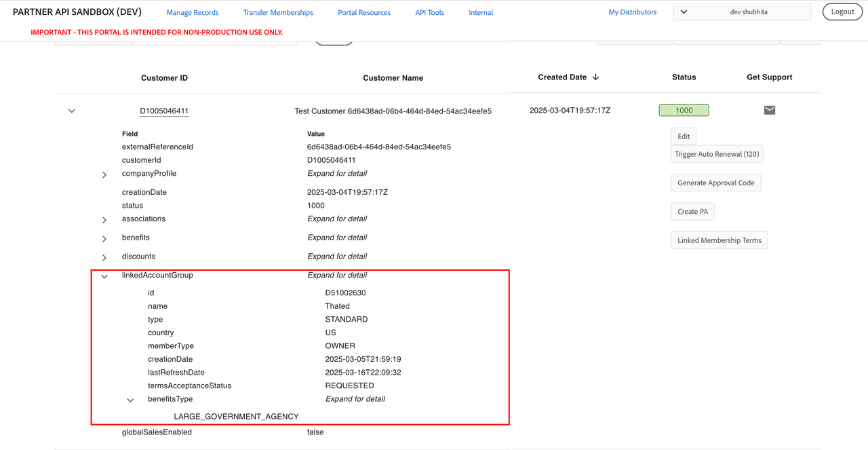This screenshot has width=868, height=450.
Task: Collapse the linkedAccountGroup section
Action: 104,276
